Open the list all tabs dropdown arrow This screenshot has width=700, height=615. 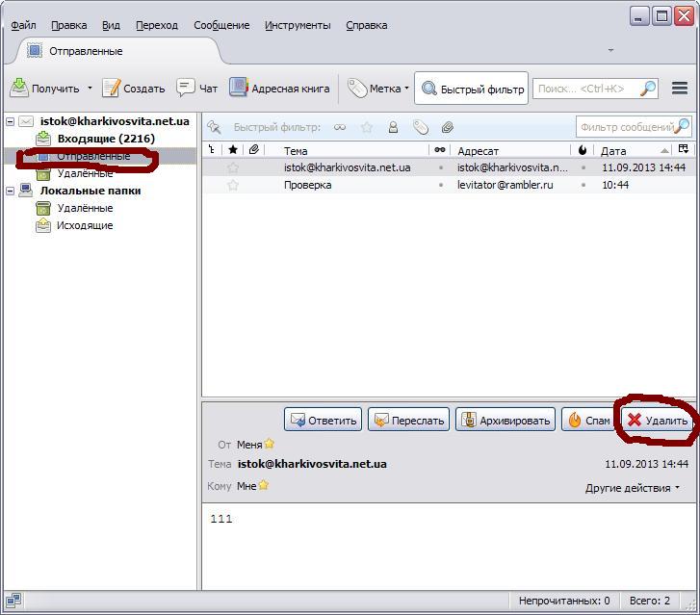pyautogui.click(x=610, y=50)
